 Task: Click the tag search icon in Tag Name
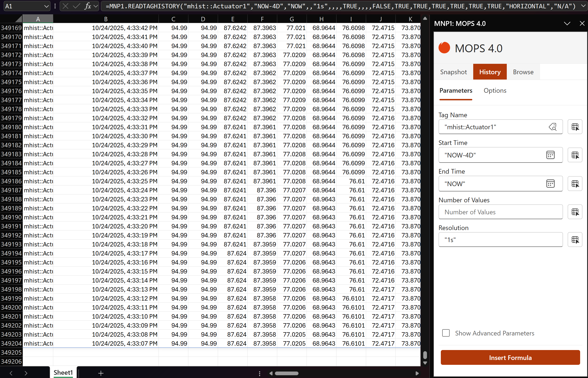pyautogui.click(x=553, y=127)
